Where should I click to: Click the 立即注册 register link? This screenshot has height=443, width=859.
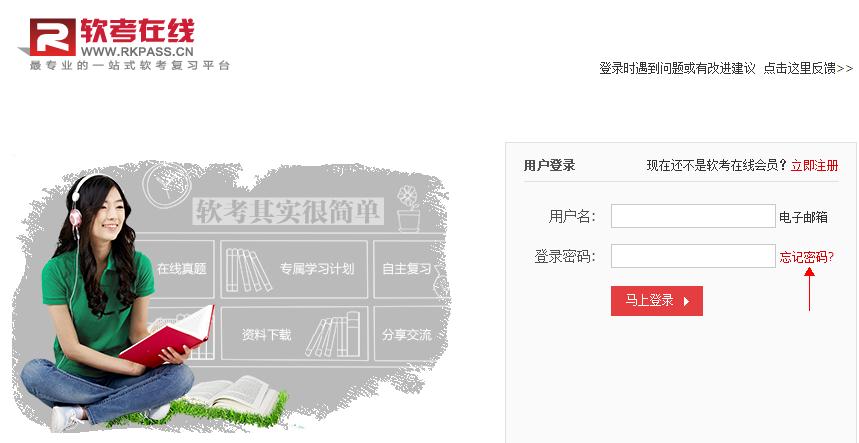click(815, 165)
